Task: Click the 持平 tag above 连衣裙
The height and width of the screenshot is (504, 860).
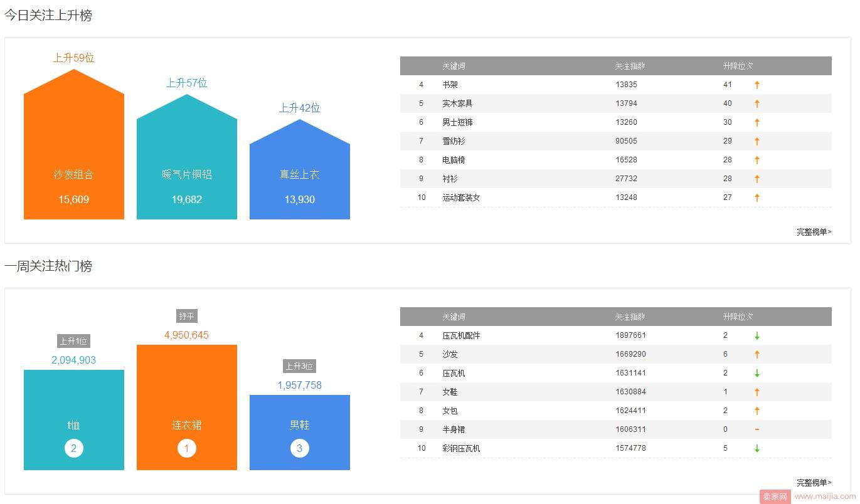Action: (187, 316)
